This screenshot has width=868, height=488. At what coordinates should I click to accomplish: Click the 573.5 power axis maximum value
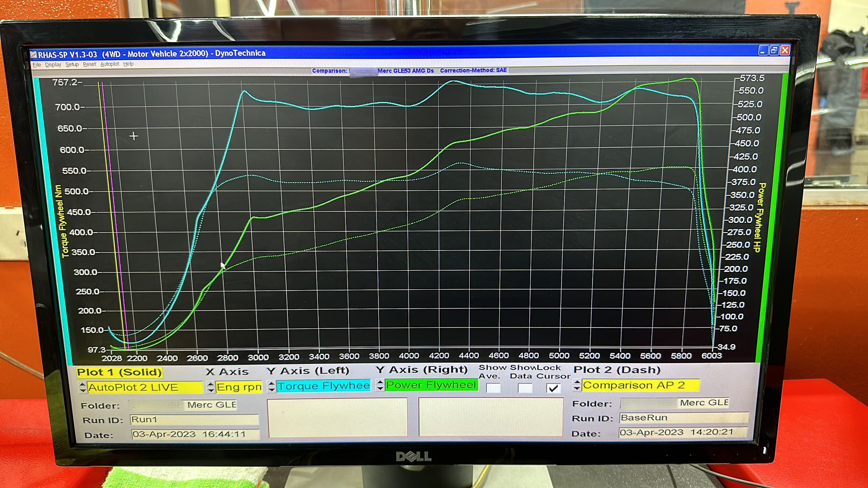click(752, 78)
